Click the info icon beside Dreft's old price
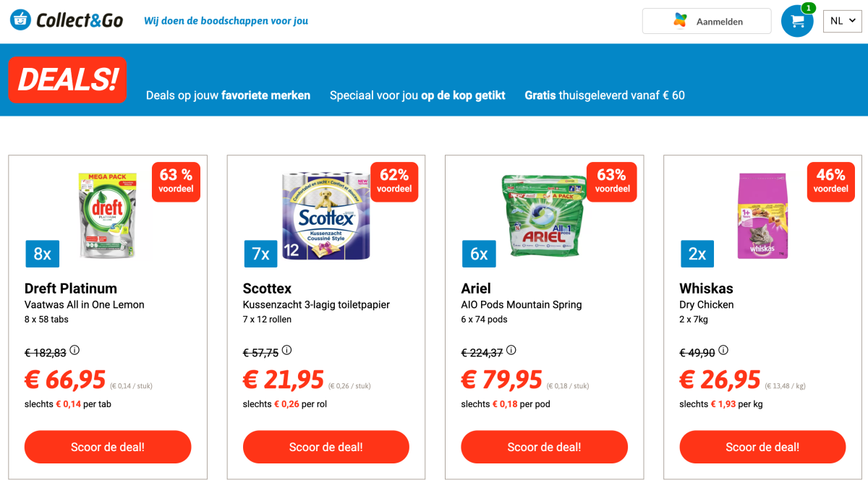 coord(75,351)
